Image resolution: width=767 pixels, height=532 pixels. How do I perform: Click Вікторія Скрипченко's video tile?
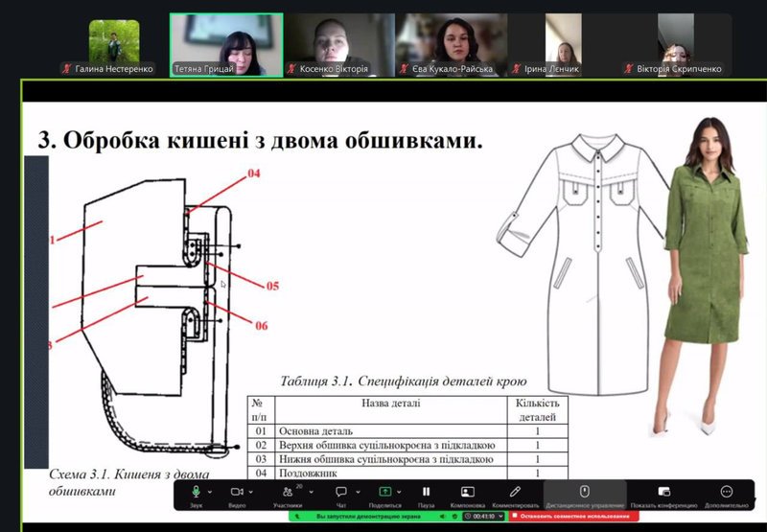(677, 44)
